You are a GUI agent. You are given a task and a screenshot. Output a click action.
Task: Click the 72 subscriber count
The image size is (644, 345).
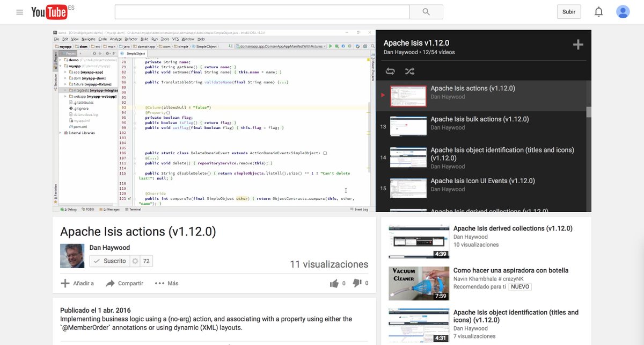point(147,261)
